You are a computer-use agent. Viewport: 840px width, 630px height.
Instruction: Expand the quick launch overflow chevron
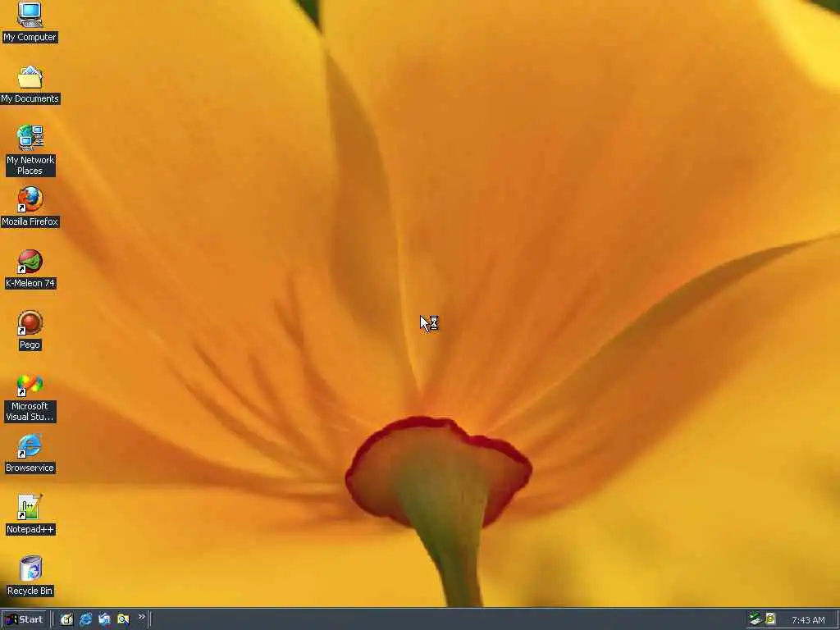coord(141,617)
